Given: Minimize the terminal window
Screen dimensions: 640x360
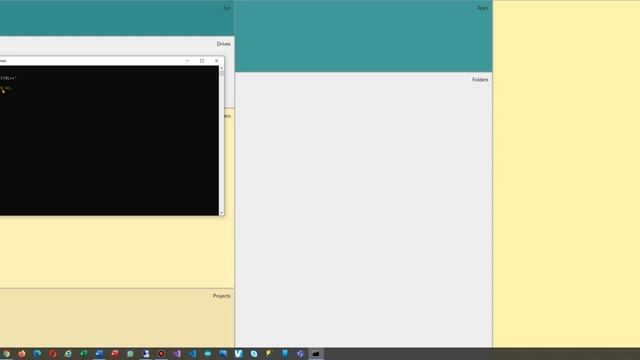Looking at the screenshot, I should point(187,61).
